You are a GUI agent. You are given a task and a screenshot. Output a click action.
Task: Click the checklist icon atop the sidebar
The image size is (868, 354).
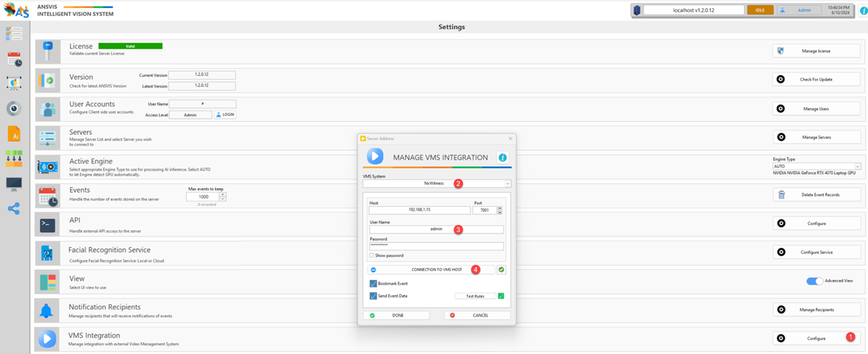(14, 34)
